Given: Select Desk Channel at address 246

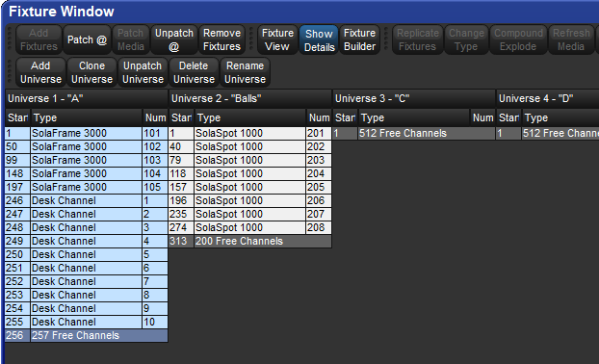Looking at the screenshot, I should point(87,200).
